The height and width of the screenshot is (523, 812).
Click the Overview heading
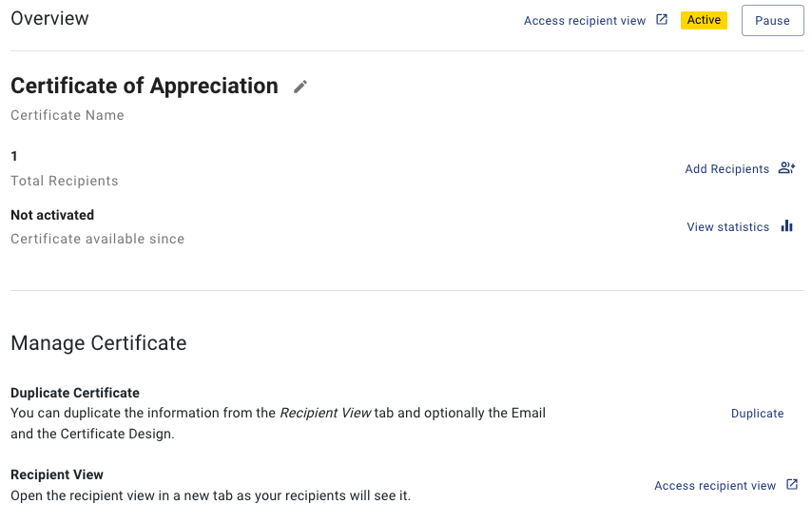tap(49, 19)
